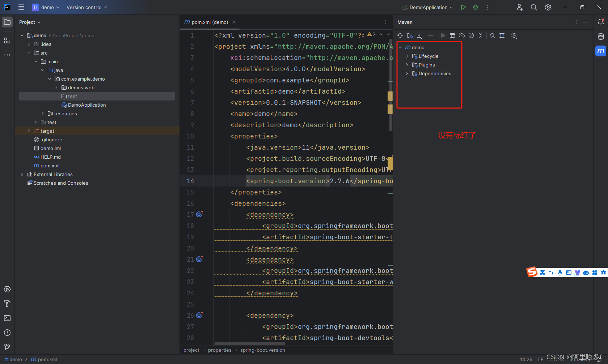Debug DemoApplication with bug icon
608x364 pixels.
tap(476, 7)
